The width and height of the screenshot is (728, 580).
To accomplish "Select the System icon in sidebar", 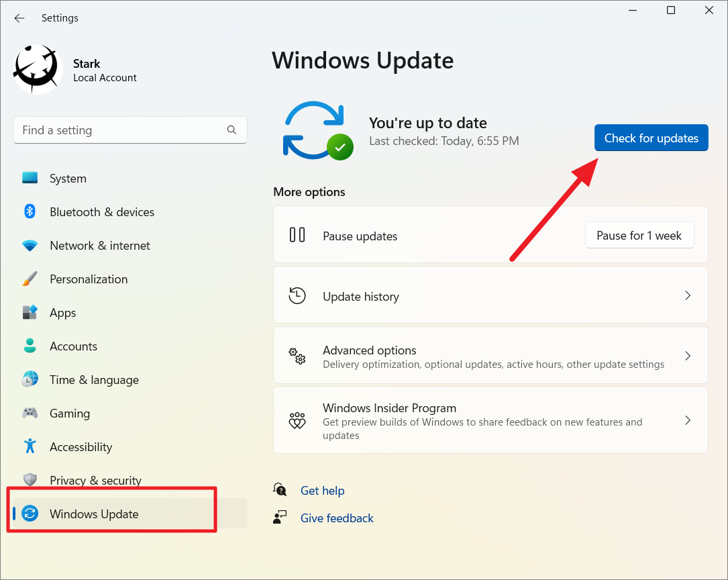I will tap(30, 178).
